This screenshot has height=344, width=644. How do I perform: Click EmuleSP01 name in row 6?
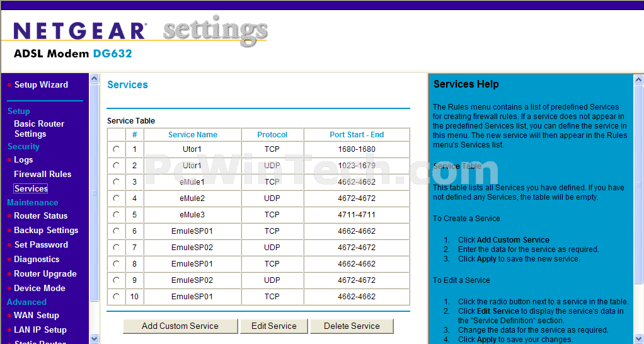[x=192, y=231]
